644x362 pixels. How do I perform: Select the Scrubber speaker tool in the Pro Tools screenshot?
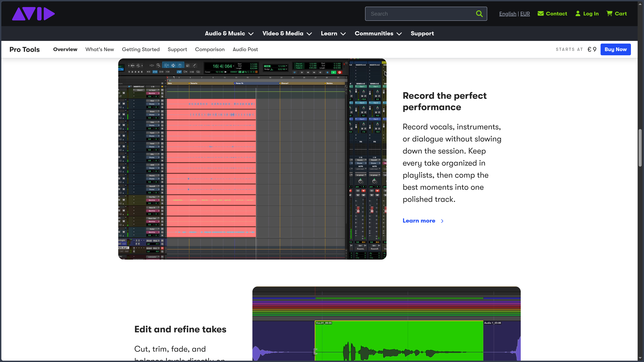tap(188, 66)
